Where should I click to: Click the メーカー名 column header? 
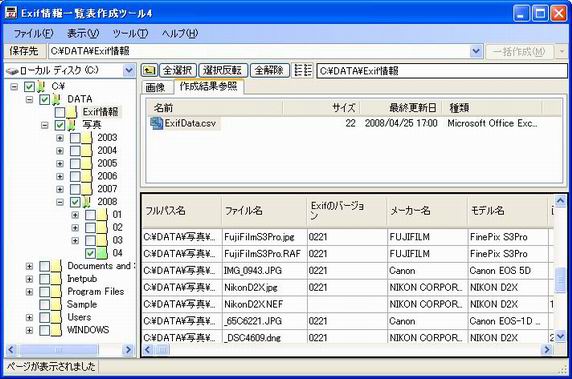pyautogui.click(x=427, y=211)
